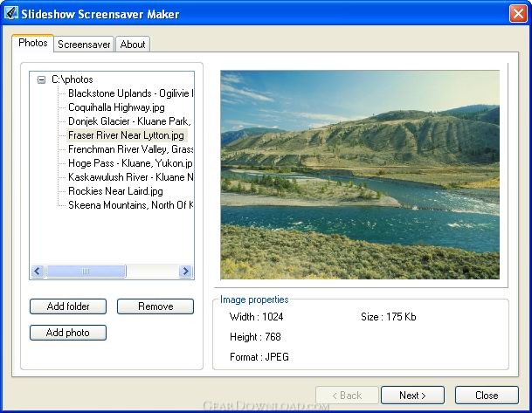Click the right scroll arrow of photo list

[x=185, y=272]
